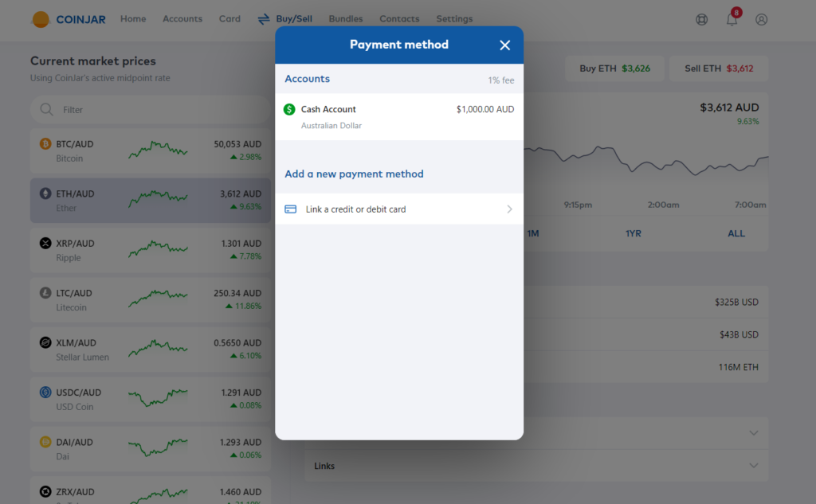This screenshot has width=816, height=504.
Task: Click the Ripple XRP coin icon
Action: point(45,243)
